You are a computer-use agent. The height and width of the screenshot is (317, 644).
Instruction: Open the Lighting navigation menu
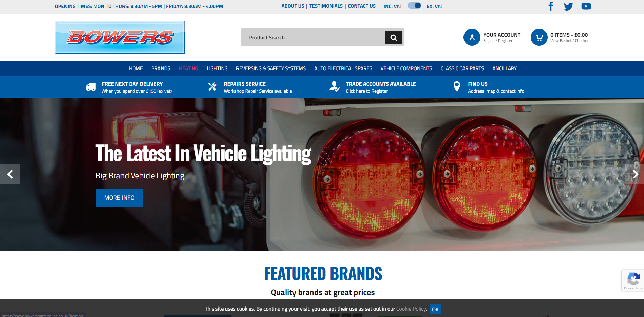pos(217,68)
